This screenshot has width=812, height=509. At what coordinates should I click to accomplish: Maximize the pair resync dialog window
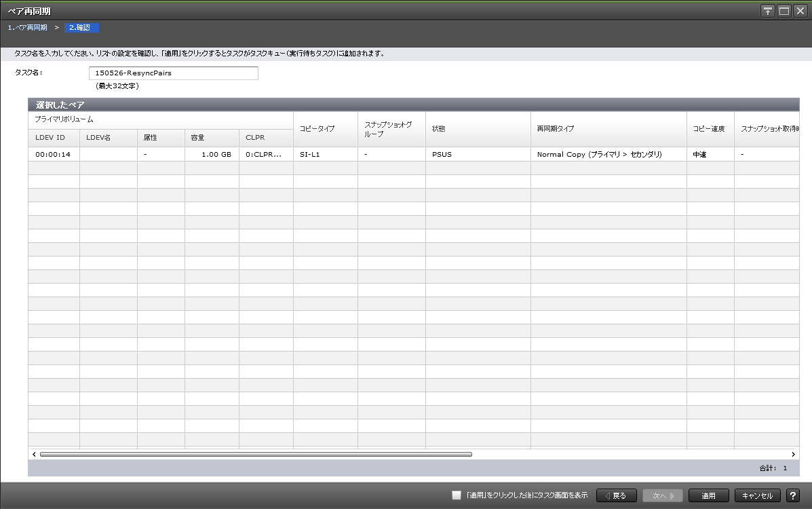pos(784,11)
